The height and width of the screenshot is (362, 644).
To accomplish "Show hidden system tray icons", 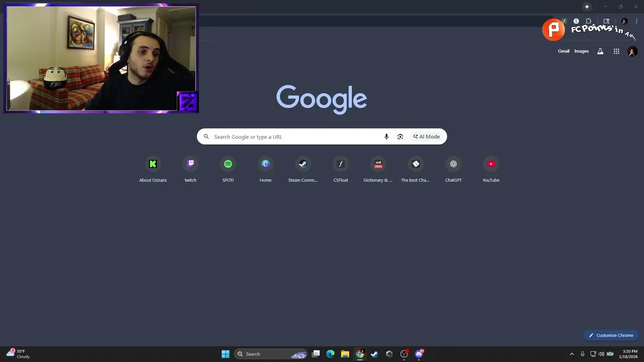I will (572, 354).
